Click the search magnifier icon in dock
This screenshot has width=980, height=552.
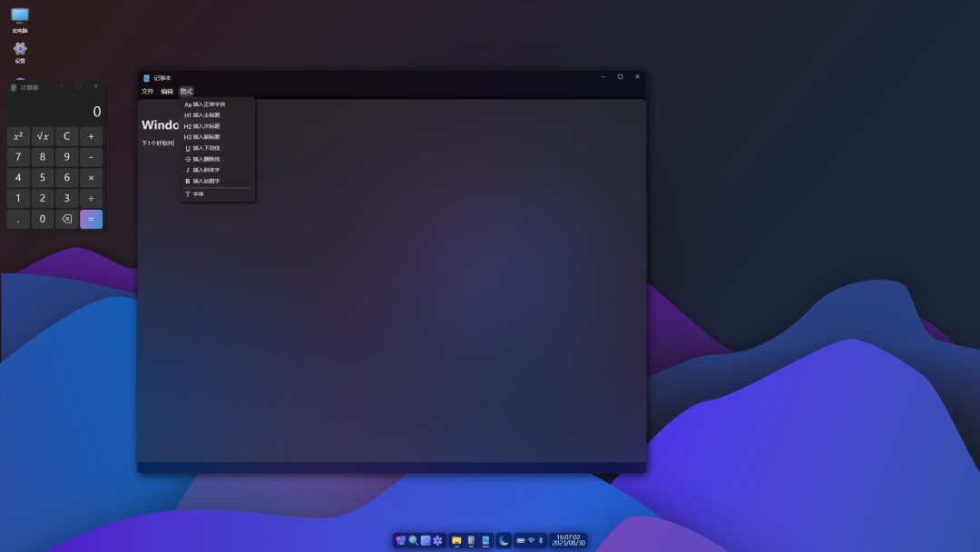pos(413,541)
